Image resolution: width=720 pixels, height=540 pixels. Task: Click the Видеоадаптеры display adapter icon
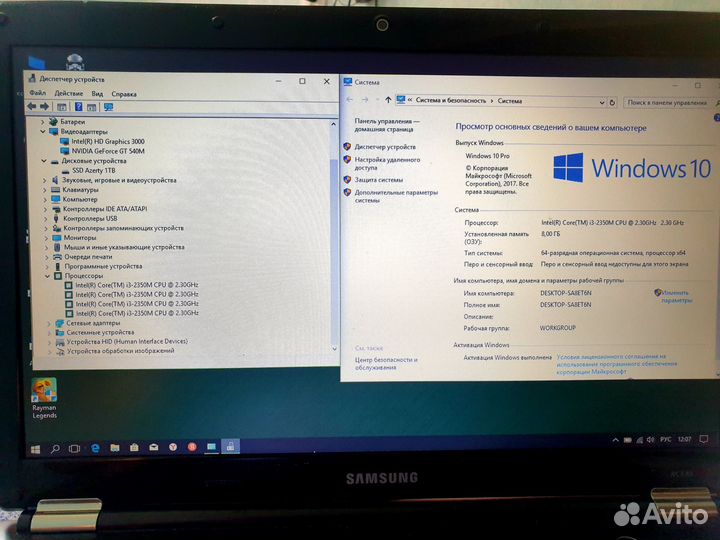54,131
